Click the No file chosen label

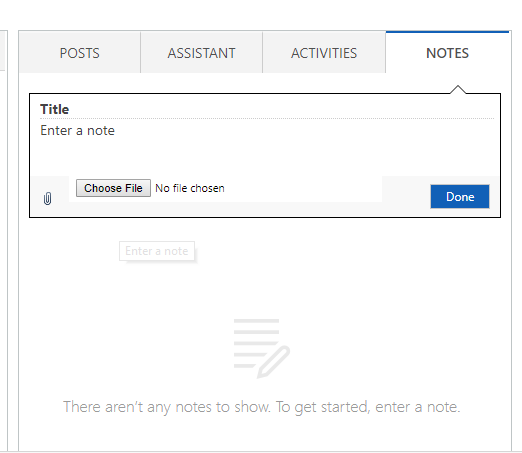pyautogui.click(x=190, y=188)
